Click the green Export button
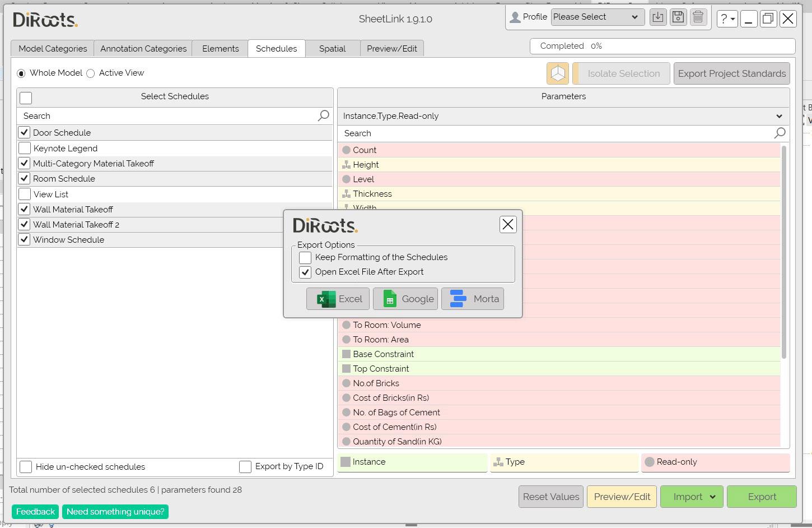The height and width of the screenshot is (528, 812). click(762, 497)
